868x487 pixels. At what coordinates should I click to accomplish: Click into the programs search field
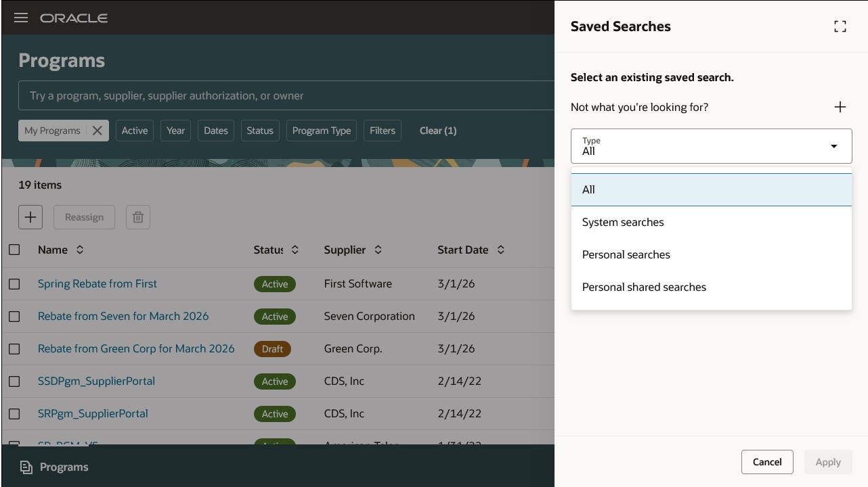click(284, 96)
